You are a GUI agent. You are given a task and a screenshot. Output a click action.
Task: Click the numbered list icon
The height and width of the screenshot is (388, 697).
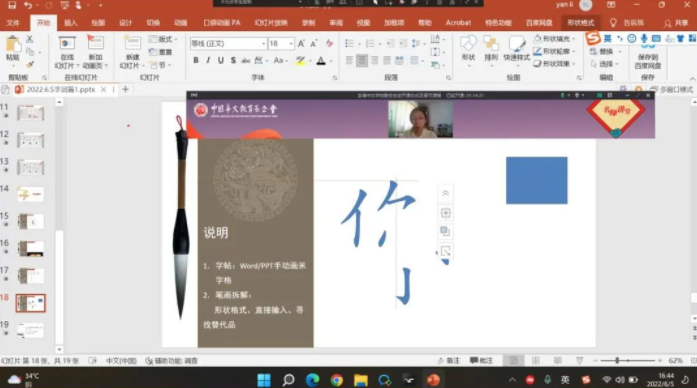[370, 43]
